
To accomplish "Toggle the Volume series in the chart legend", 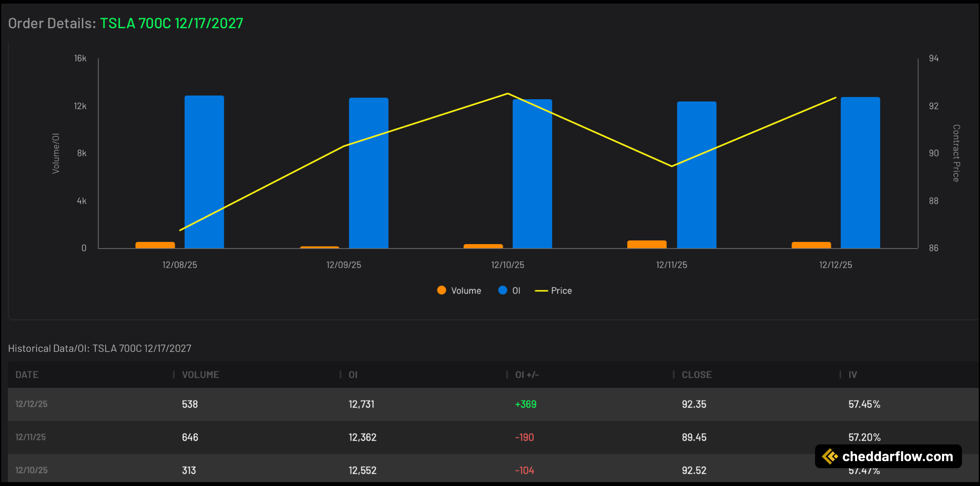I will (x=459, y=291).
